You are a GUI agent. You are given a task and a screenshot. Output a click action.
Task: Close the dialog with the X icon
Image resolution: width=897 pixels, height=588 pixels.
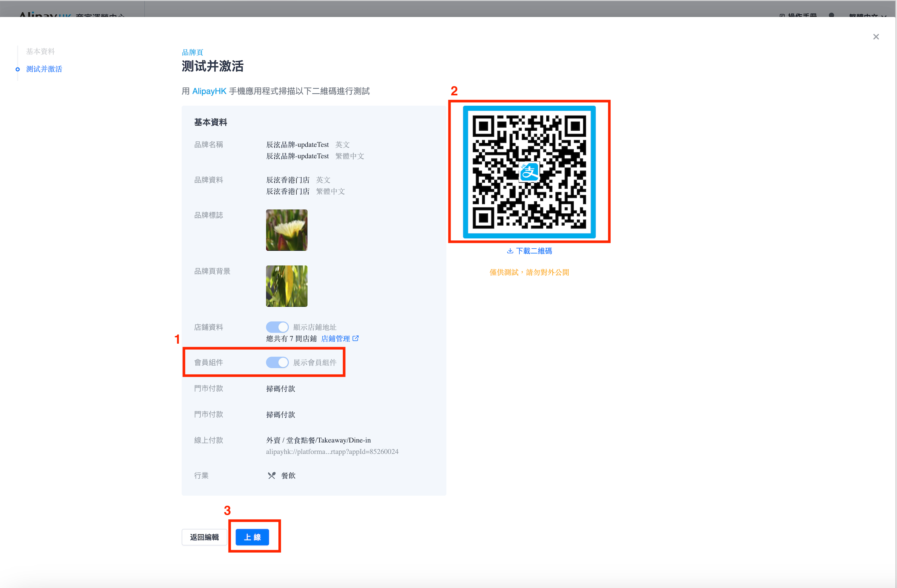click(x=876, y=37)
